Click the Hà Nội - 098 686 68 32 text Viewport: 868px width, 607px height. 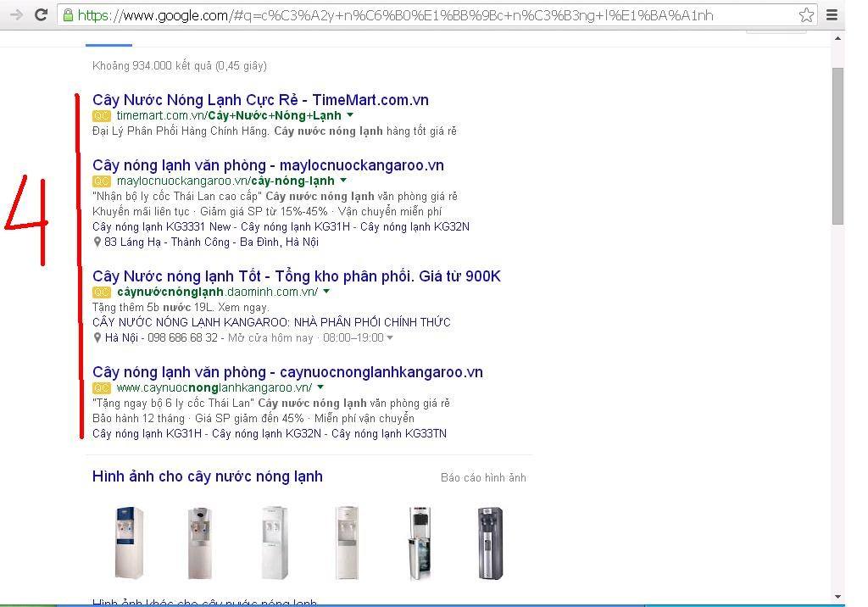coord(161,337)
